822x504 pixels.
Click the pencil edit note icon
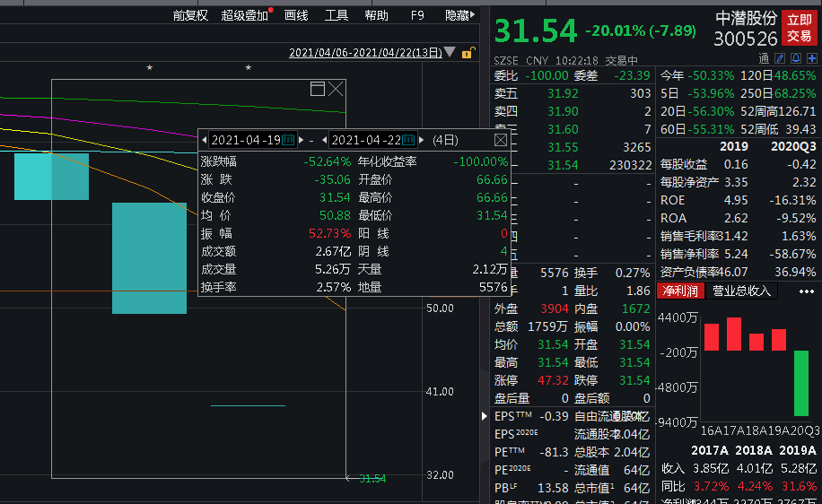(x=780, y=58)
